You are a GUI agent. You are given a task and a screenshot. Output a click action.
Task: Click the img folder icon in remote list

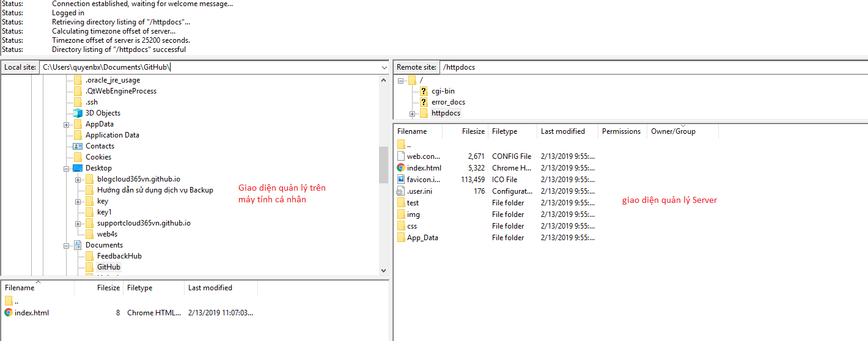[x=401, y=215]
